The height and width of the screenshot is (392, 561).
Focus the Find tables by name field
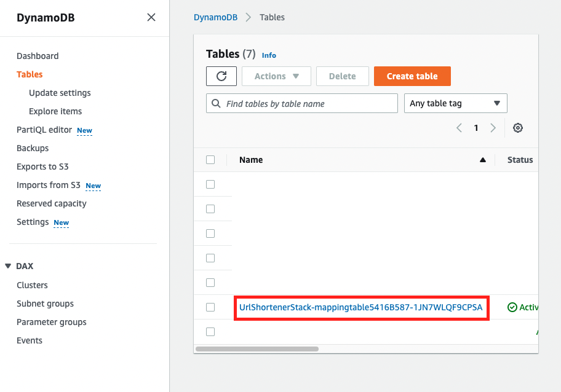pos(308,104)
